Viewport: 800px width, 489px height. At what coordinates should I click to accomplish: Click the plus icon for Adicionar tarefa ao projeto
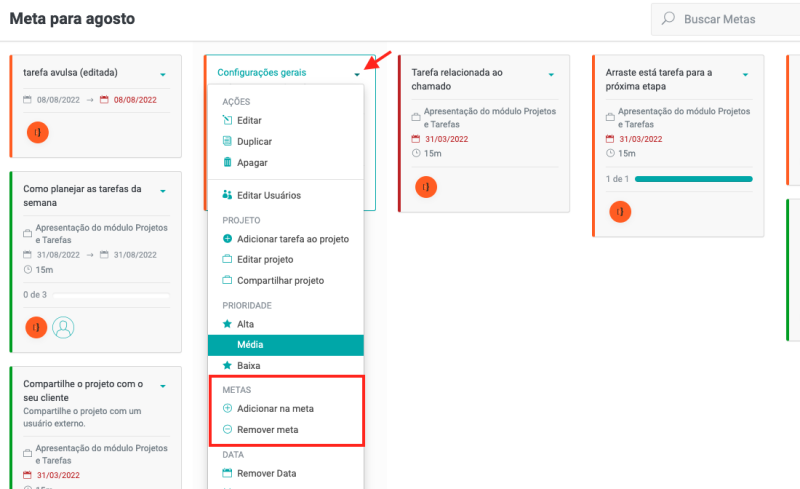(x=228, y=239)
